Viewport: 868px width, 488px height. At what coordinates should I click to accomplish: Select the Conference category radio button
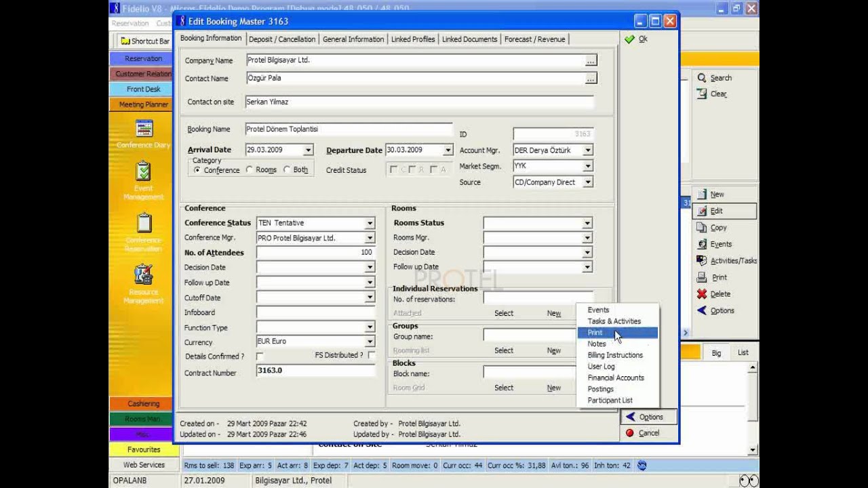coord(197,170)
